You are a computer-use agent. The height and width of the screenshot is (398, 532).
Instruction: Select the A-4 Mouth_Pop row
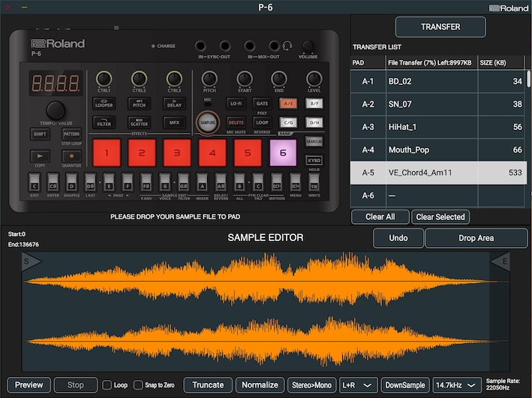pyautogui.click(x=438, y=149)
